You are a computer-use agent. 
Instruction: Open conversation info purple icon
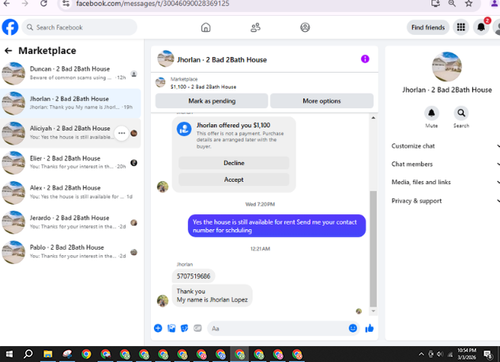click(365, 59)
